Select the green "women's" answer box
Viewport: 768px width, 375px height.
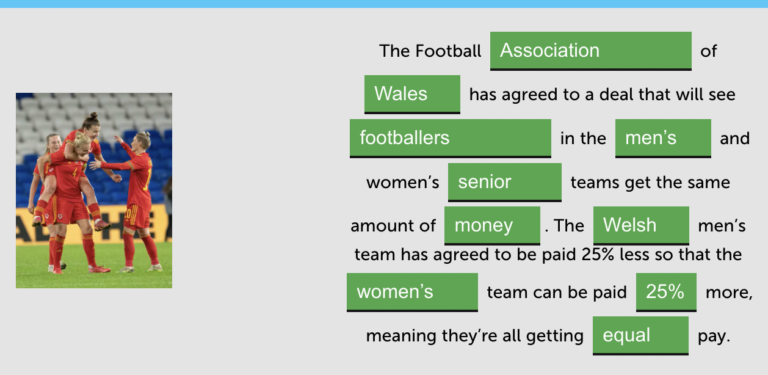[412, 292]
